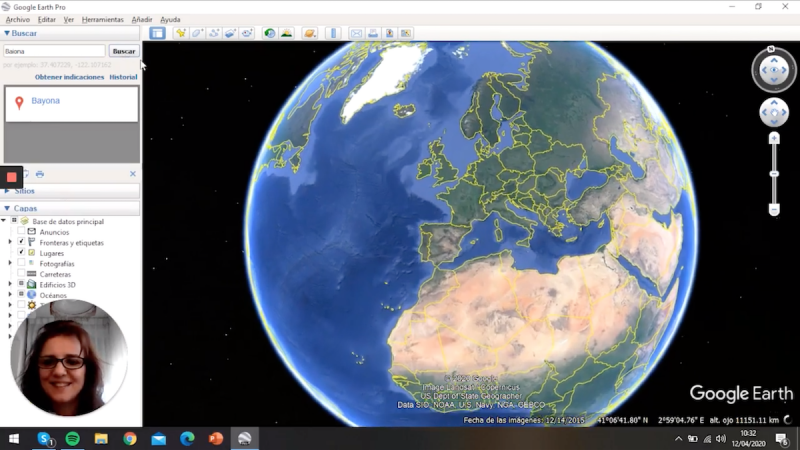Clear search results with the X icon
This screenshot has height=450, width=800.
coord(133,174)
